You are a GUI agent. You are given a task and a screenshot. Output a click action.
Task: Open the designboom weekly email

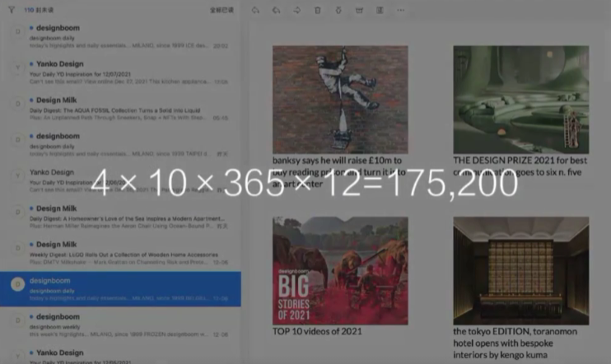click(x=120, y=325)
